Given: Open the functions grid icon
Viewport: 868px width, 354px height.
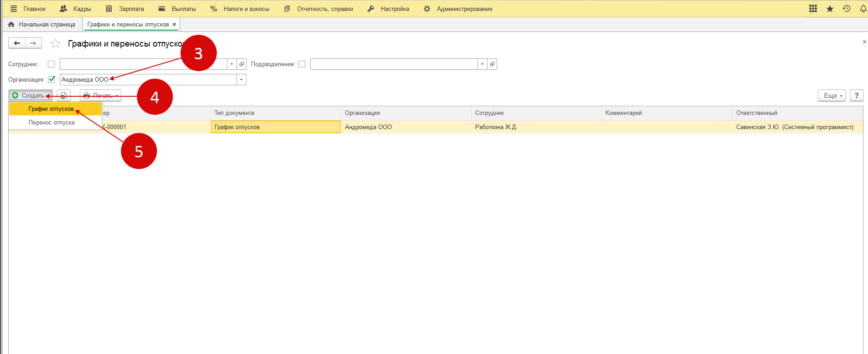Looking at the screenshot, I should tap(813, 9).
